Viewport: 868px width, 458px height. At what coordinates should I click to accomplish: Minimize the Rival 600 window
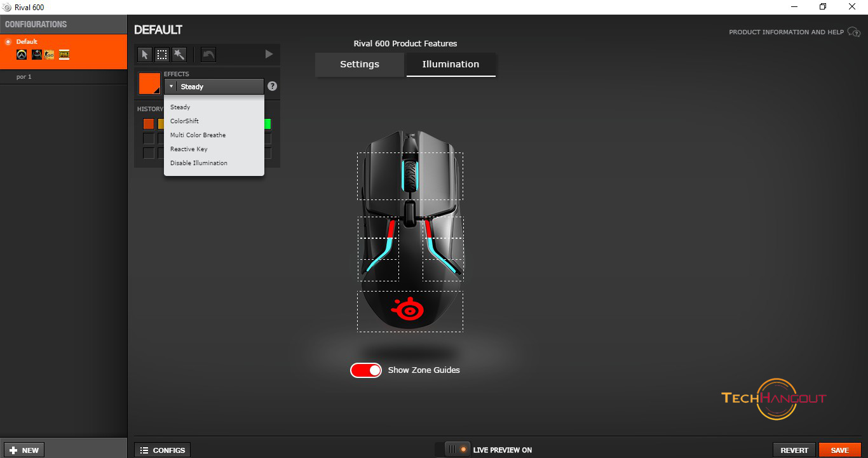pos(794,7)
